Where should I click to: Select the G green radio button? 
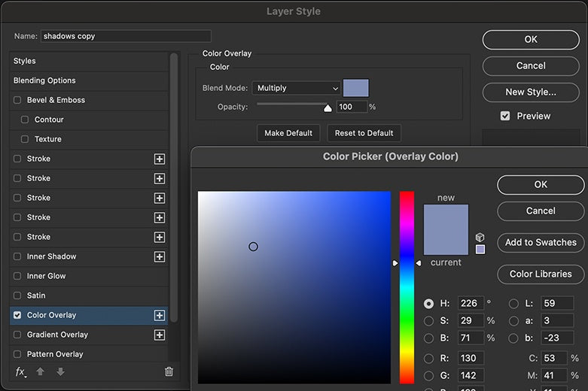point(428,376)
